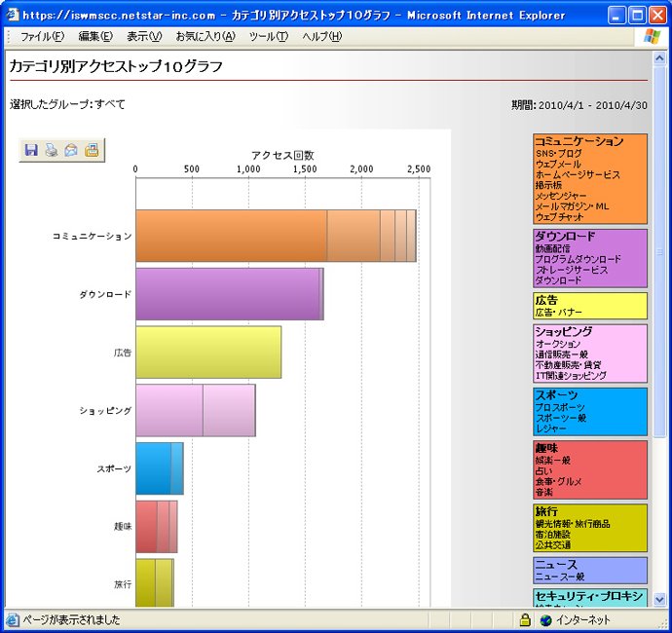
Task: Click the 動画配信 legend entry
Action: (552, 248)
